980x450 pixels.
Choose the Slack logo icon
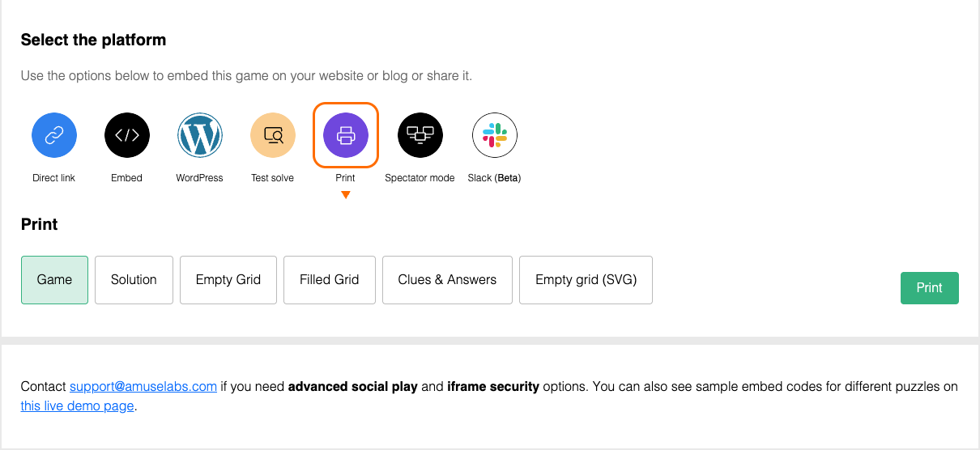pyautogui.click(x=495, y=135)
